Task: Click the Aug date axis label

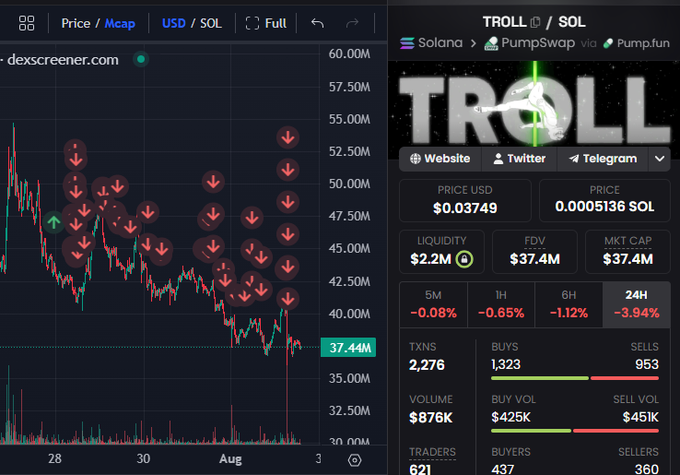Action: tap(230, 459)
